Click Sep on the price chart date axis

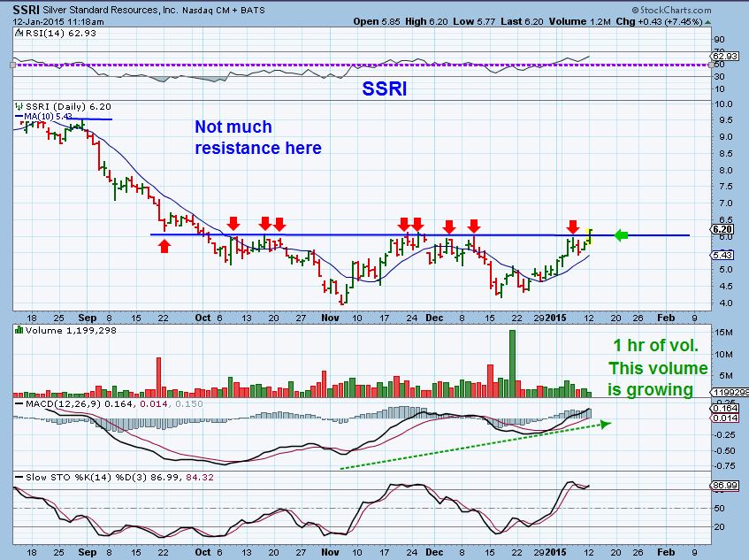(x=87, y=318)
